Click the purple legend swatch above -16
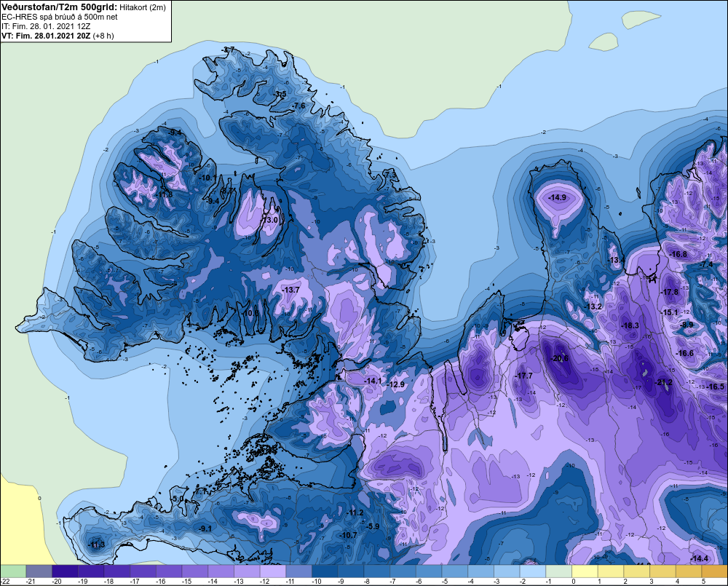The width and height of the screenshot is (728, 586). tap(169, 571)
